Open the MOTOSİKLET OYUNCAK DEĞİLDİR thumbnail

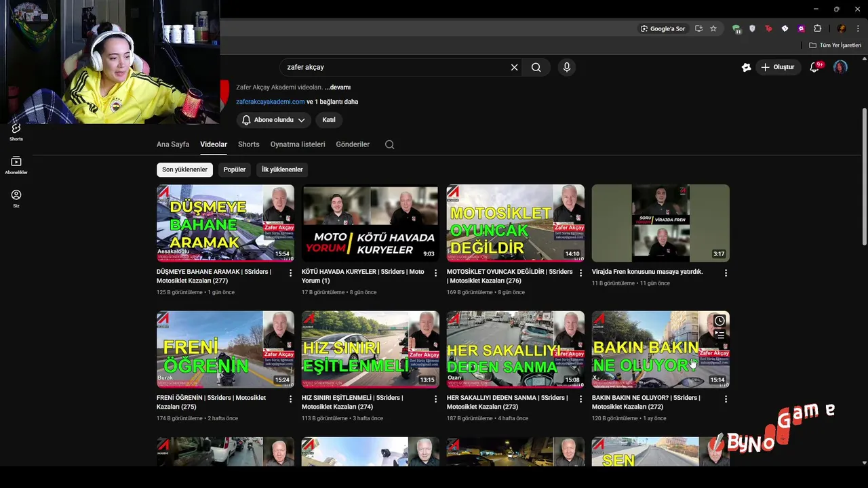coord(515,223)
